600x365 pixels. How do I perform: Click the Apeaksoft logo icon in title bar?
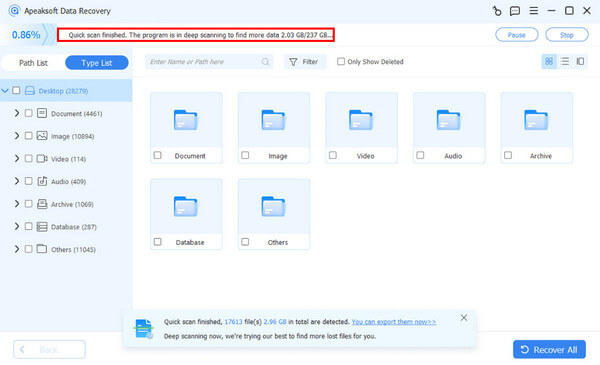14,10
